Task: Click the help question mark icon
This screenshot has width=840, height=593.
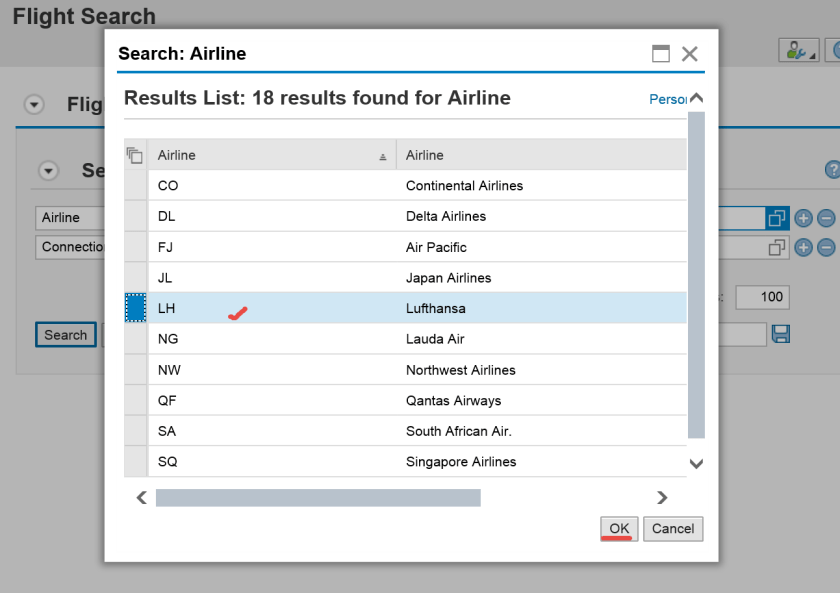Action: pos(832,171)
